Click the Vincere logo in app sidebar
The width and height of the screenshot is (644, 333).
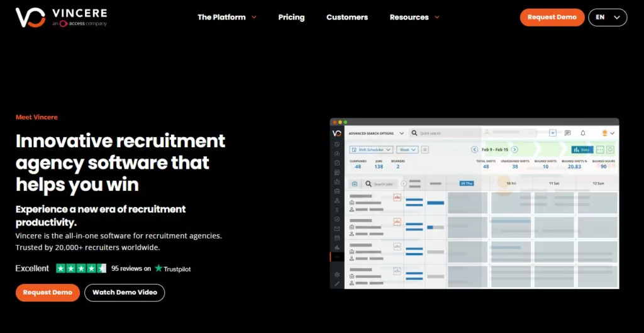point(337,133)
